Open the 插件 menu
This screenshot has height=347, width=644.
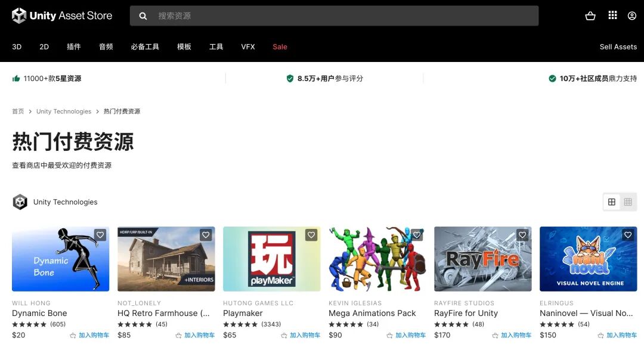(74, 47)
